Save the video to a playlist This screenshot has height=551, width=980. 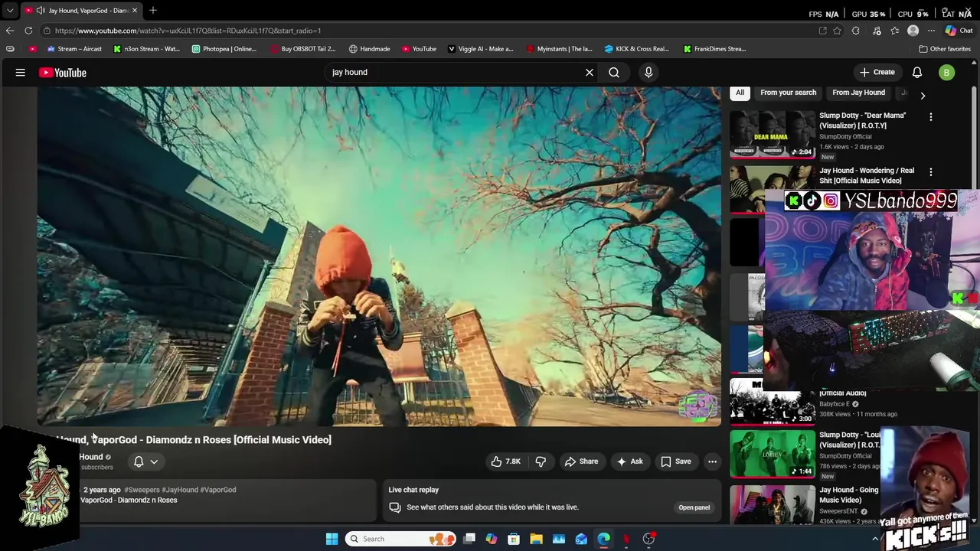pos(676,461)
